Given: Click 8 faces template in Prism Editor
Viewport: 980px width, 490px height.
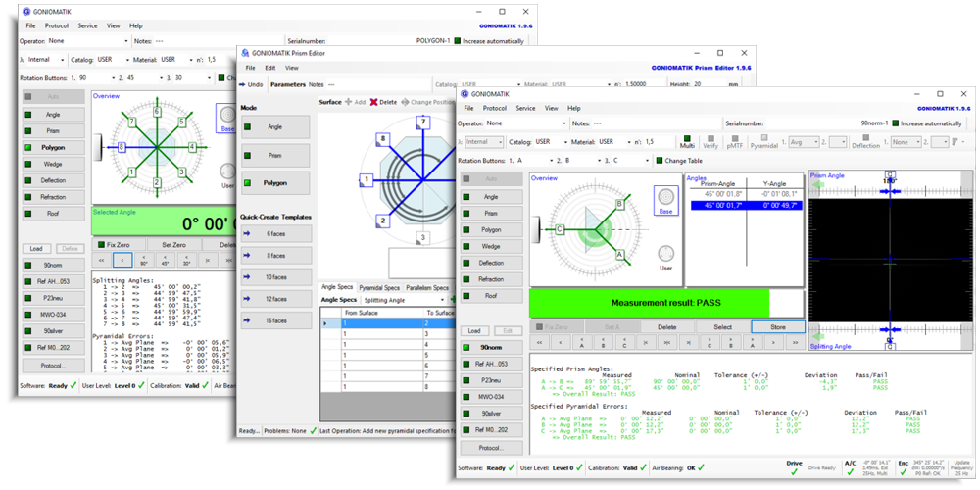Looking at the screenshot, I should [276, 255].
